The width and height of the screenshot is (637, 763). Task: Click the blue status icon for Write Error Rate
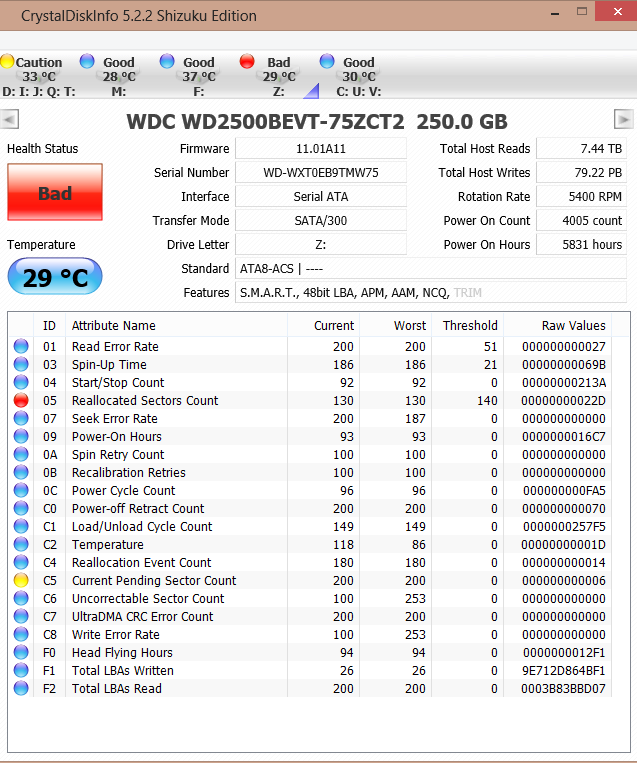(x=21, y=634)
